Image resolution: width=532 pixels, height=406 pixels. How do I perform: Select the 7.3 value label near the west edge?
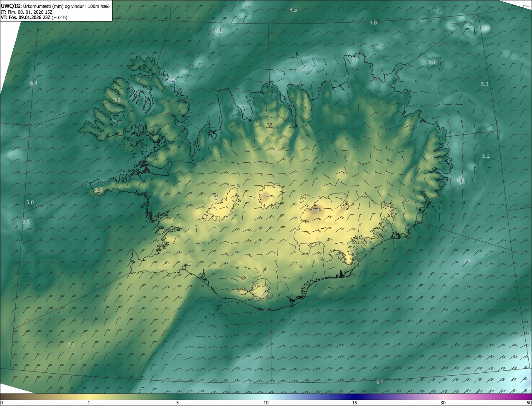(26, 223)
